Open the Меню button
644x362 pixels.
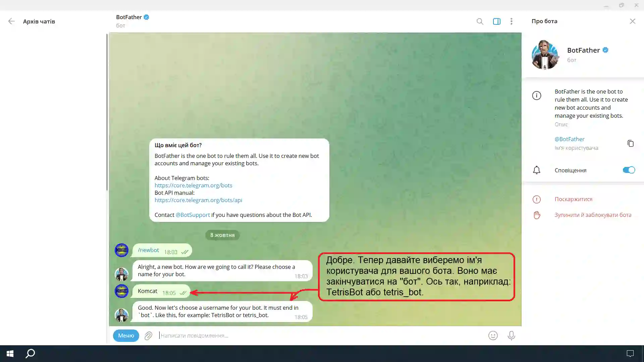coord(126,336)
